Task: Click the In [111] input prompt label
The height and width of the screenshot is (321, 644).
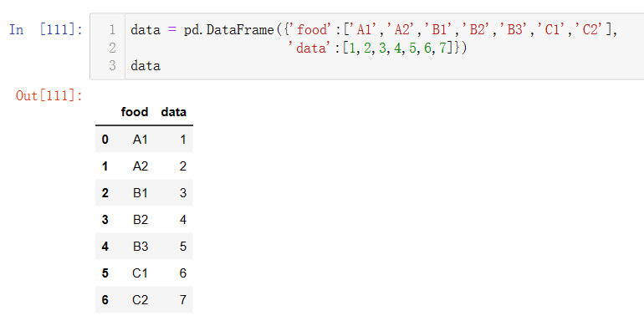Action: (46, 30)
